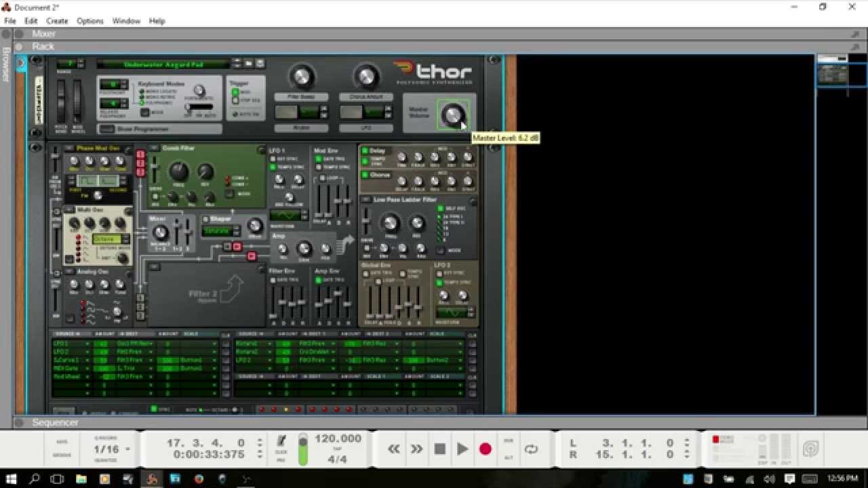Click the Mixer panel header
Image resolution: width=868 pixels, height=488 pixels.
tap(434, 34)
